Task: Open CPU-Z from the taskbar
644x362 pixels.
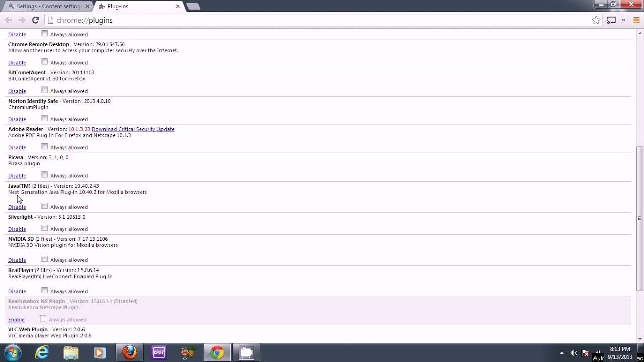Action: (x=158, y=353)
